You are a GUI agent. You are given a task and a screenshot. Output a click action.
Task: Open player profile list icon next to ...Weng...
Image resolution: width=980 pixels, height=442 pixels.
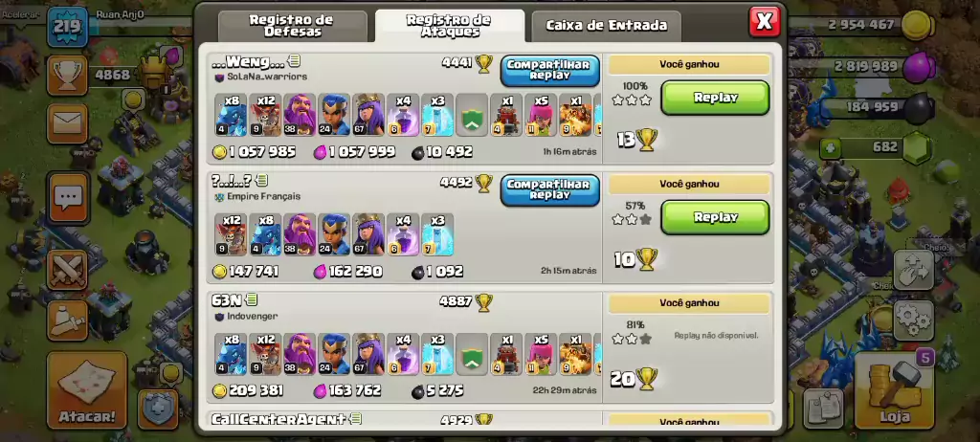click(x=295, y=60)
